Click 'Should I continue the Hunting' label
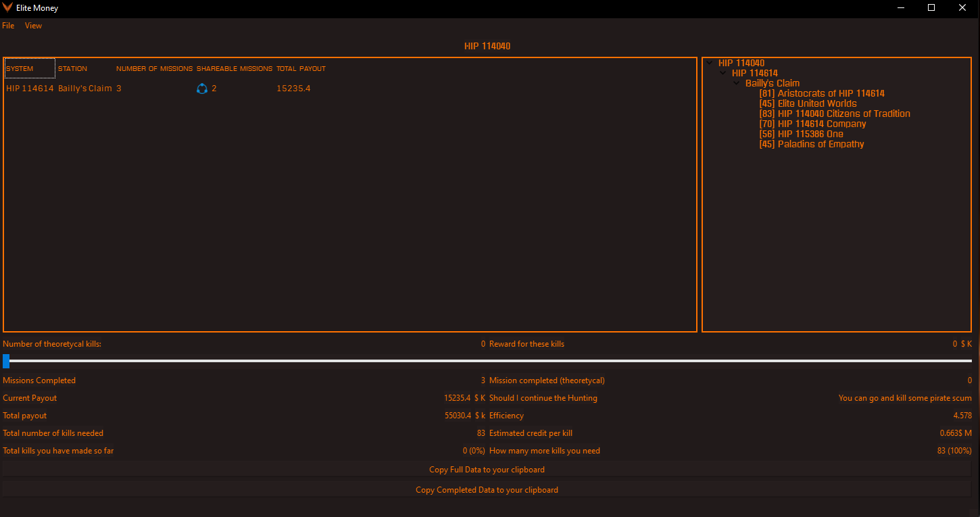980x517 pixels. point(543,398)
